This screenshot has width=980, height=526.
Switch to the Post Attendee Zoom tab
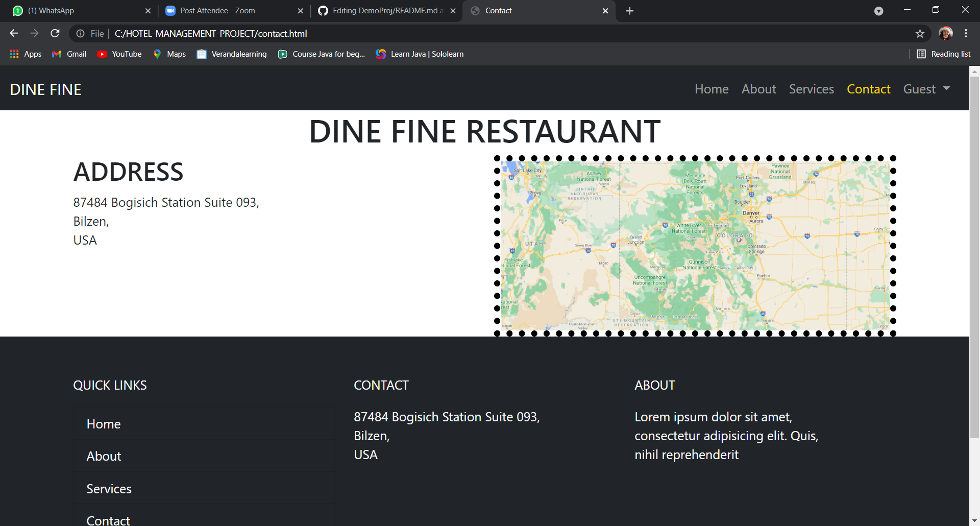point(225,10)
